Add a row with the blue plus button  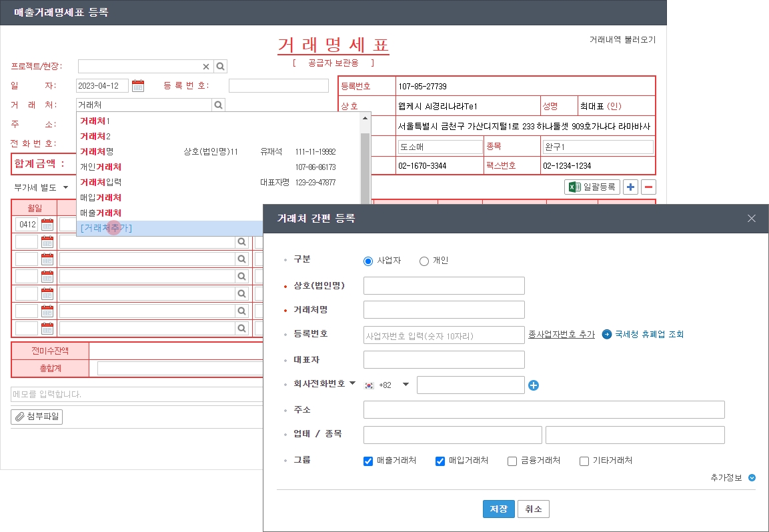630,187
